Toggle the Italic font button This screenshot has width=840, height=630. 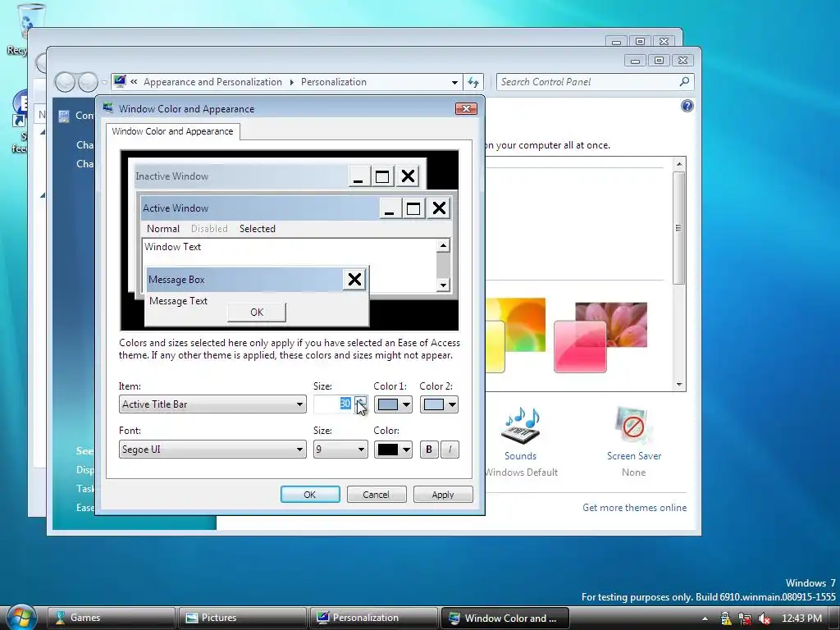(x=450, y=450)
